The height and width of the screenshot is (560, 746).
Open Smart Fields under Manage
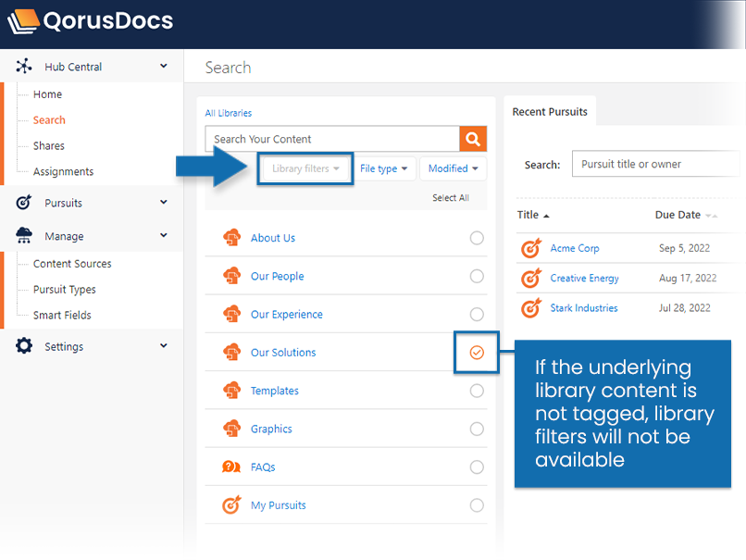tap(62, 315)
